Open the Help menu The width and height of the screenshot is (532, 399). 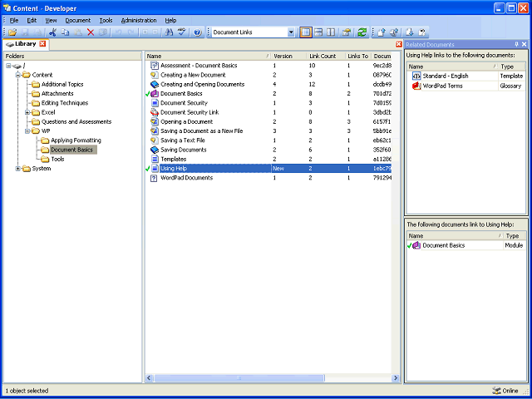170,20
